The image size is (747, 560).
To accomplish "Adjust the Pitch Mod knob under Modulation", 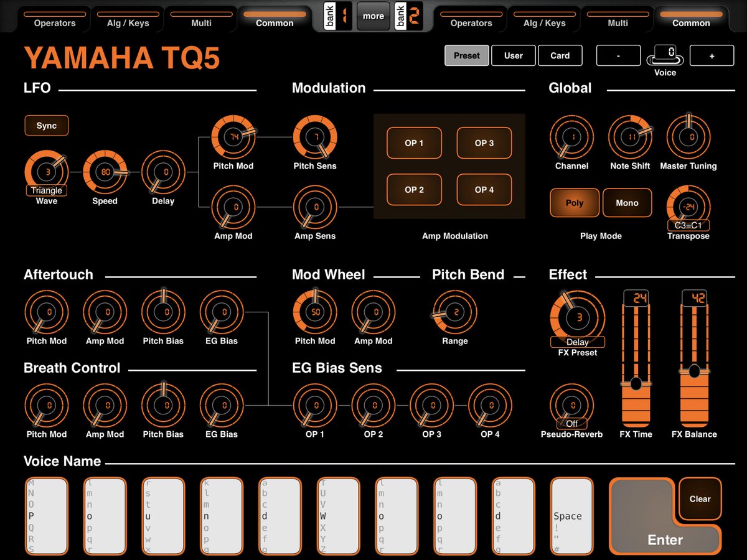I will click(233, 138).
